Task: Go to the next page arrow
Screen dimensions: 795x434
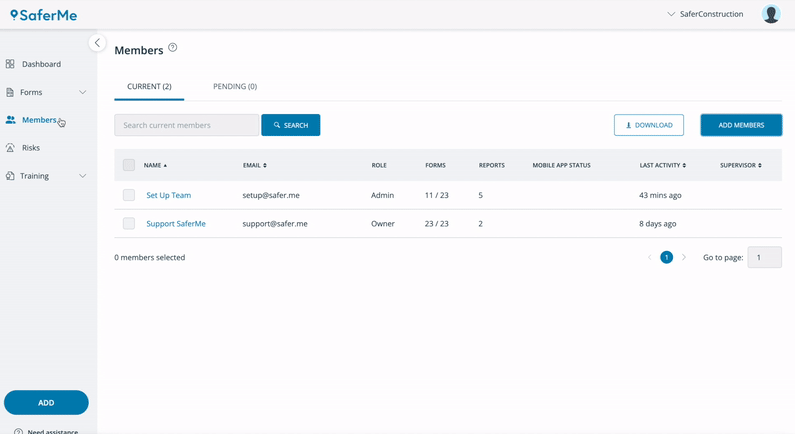Action: click(683, 258)
